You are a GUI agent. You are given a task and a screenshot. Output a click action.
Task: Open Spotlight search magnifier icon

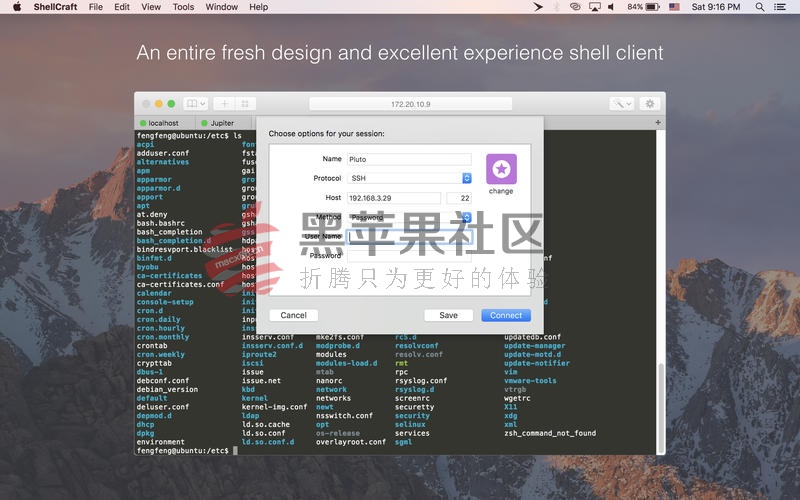760,7
